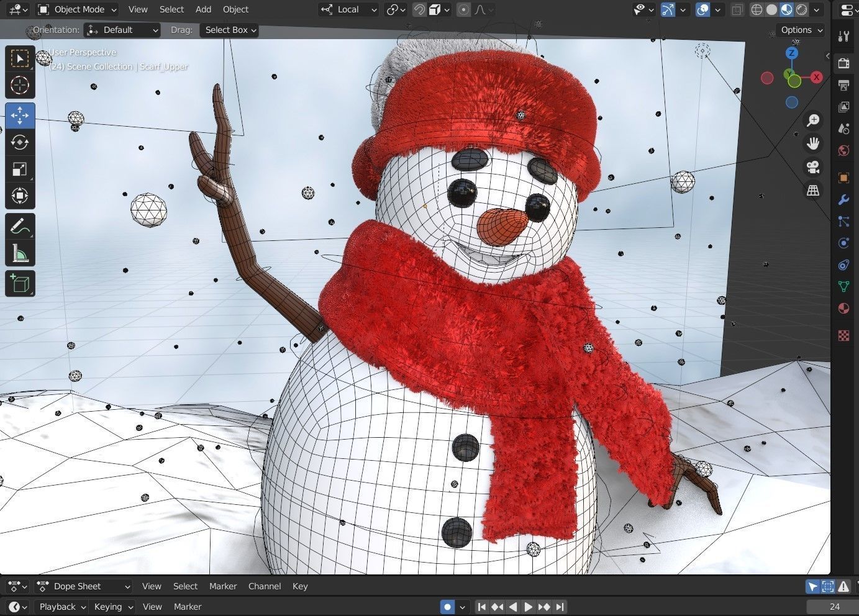Viewport: 859px width, 616px height.
Task: Toggle auto keying record button
Action: click(x=447, y=607)
